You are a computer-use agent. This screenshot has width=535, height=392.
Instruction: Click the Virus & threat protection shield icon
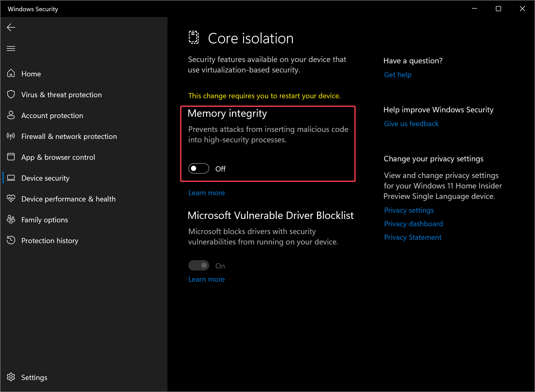pos(11,94)
